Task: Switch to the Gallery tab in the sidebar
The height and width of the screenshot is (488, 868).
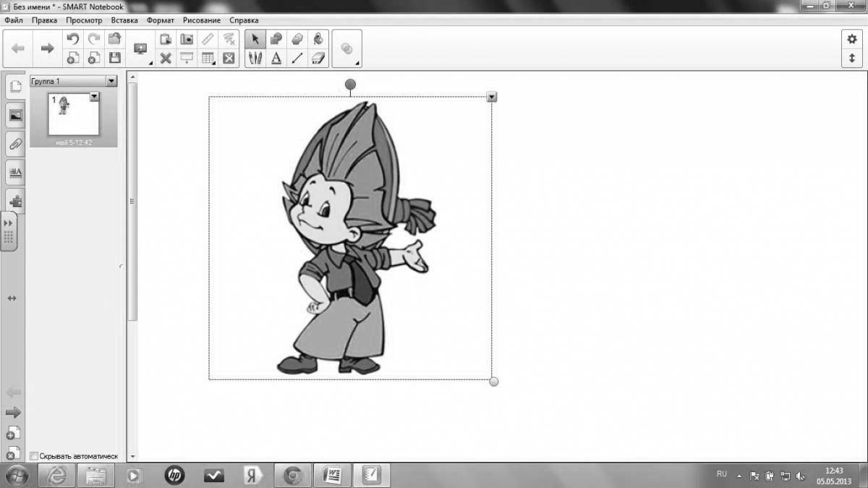Action: click(14, 114)
